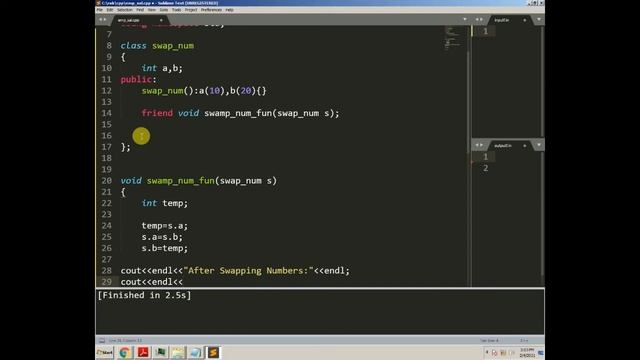Close the outputf.in tab

(525, 146)
